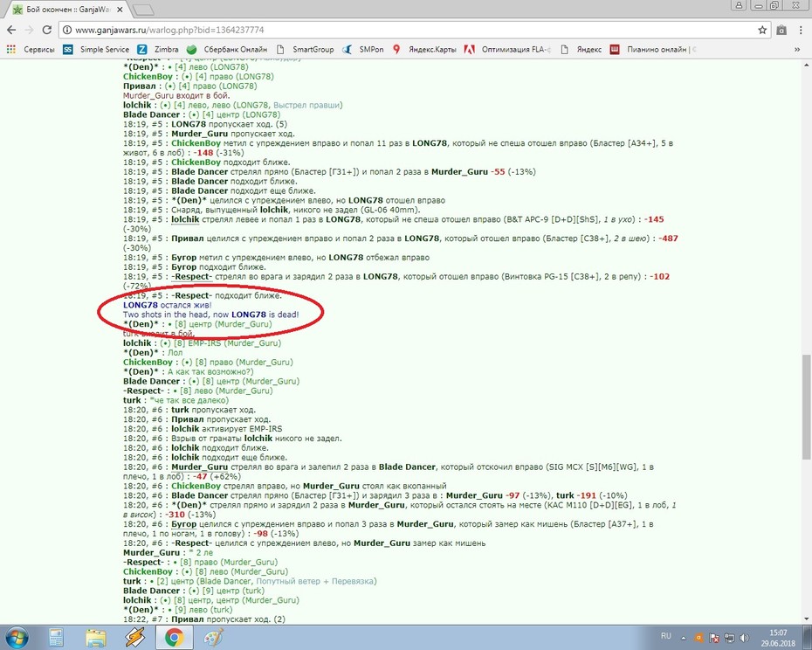
Task: Click 'Выстрел правши' text in lolchik line
Action: (x=306, y=105)
